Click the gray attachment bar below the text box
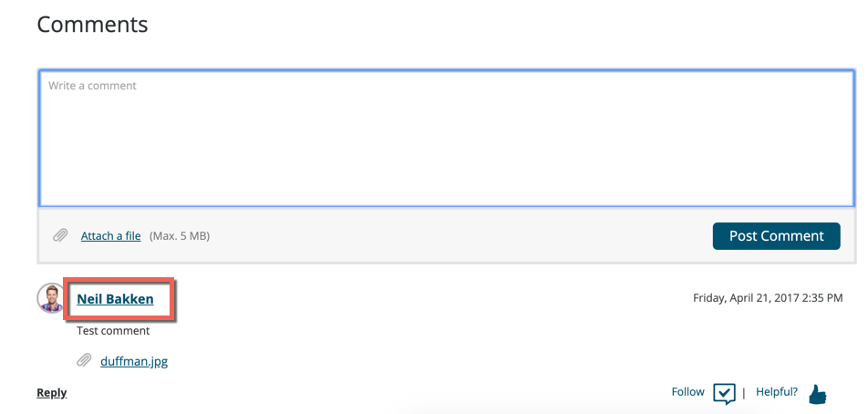The height and width of the screenshot is (414, 868). pos(446,236)
